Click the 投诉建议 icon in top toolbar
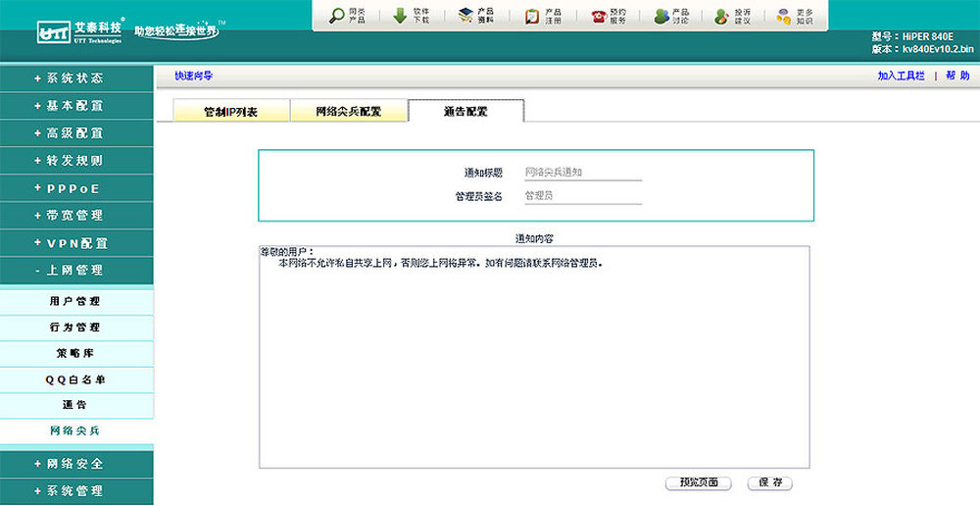The width and height of the screenshot is (980, 506). [721, 16]
